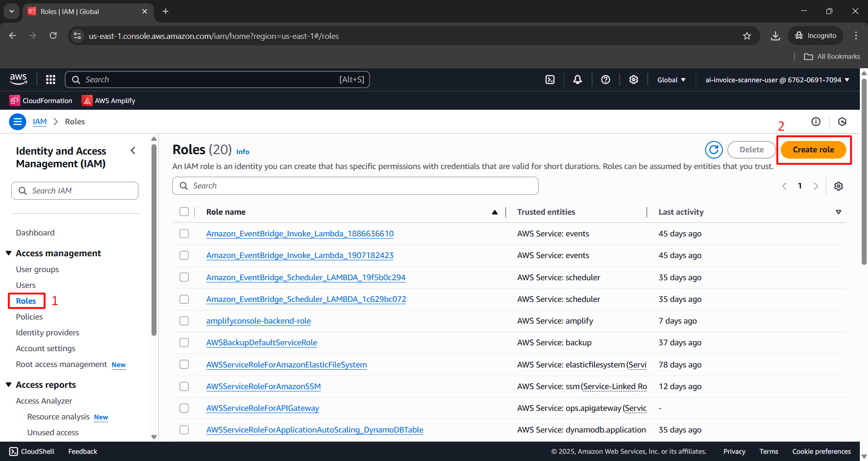Collapse the Access management section

point(9,253)
